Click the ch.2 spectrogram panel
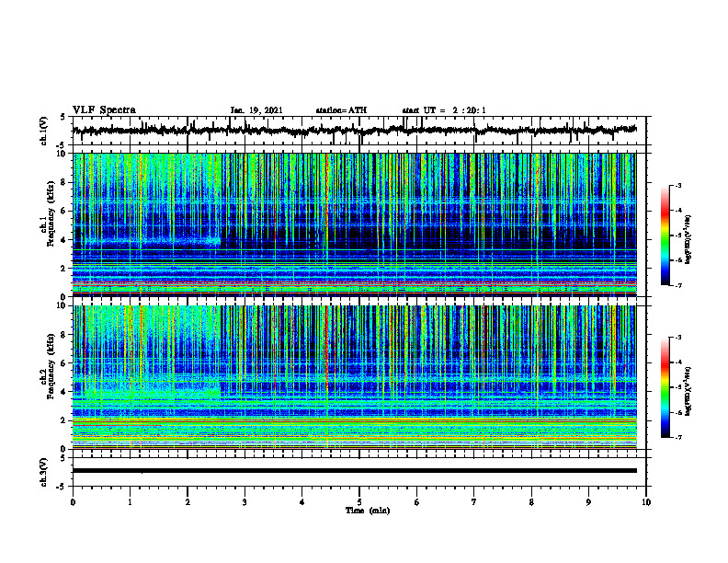 point(354,377)
